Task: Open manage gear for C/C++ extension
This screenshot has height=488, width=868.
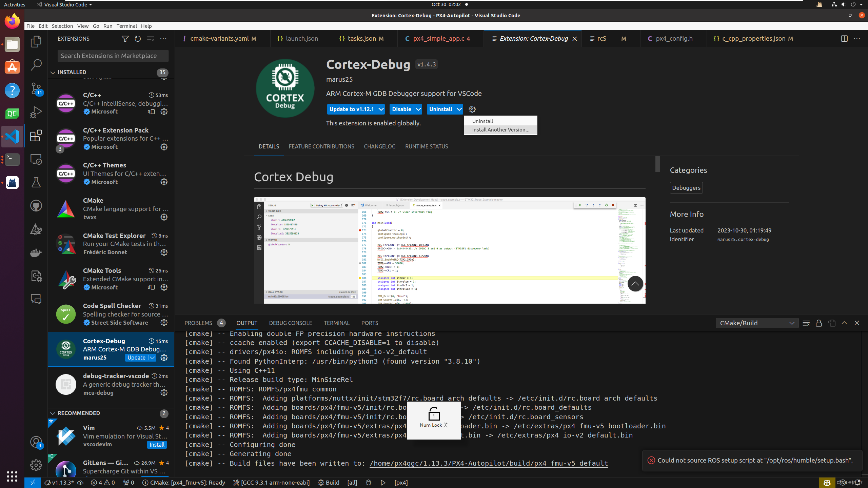Action: coord(164,112)
